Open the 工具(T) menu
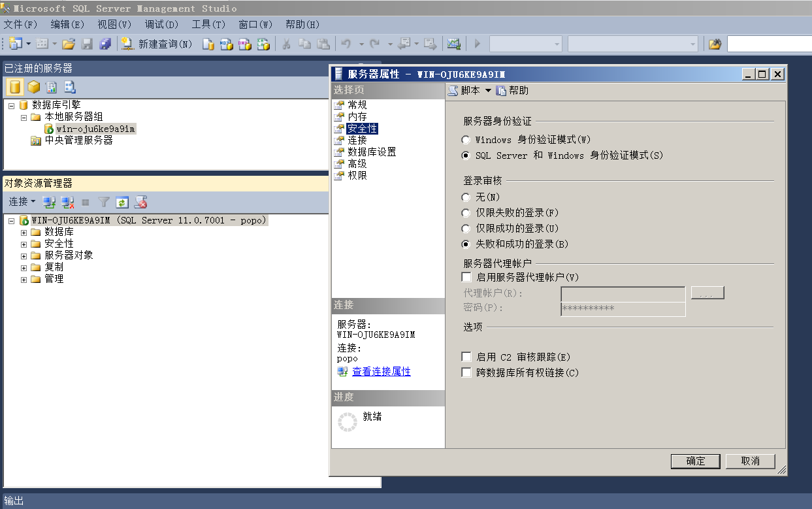812x509 pixels. click(208, 25)
